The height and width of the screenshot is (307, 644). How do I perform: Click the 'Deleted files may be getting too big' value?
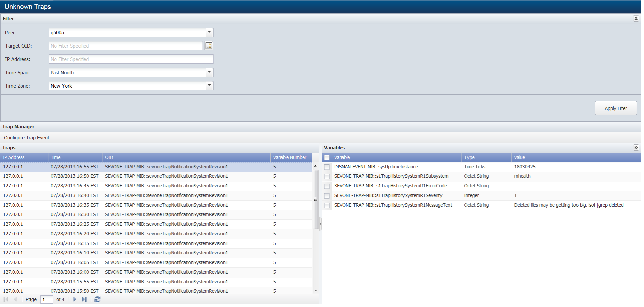[569, 205]
